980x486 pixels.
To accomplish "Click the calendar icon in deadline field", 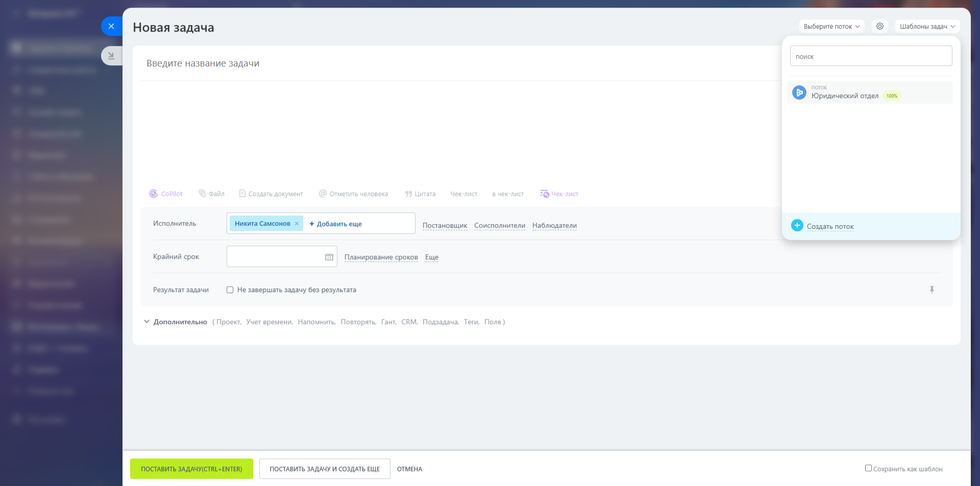I will (329, 257).
